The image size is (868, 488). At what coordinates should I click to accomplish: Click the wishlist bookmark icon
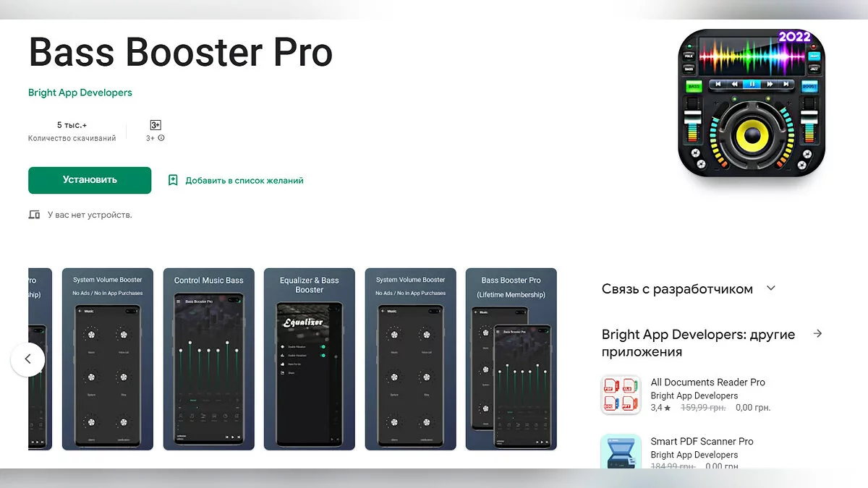click(x=173, y=180)
